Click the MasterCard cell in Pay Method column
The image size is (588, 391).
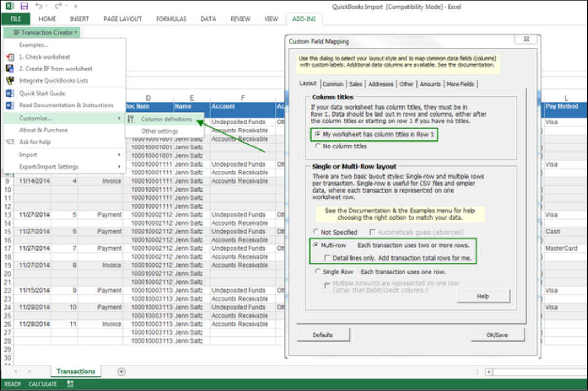[566, 248]
